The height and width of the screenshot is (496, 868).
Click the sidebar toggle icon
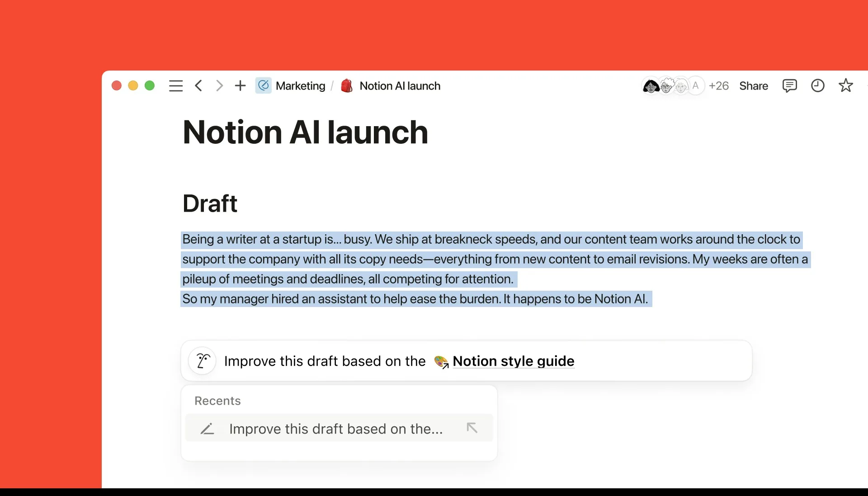(x=176, y=86)
